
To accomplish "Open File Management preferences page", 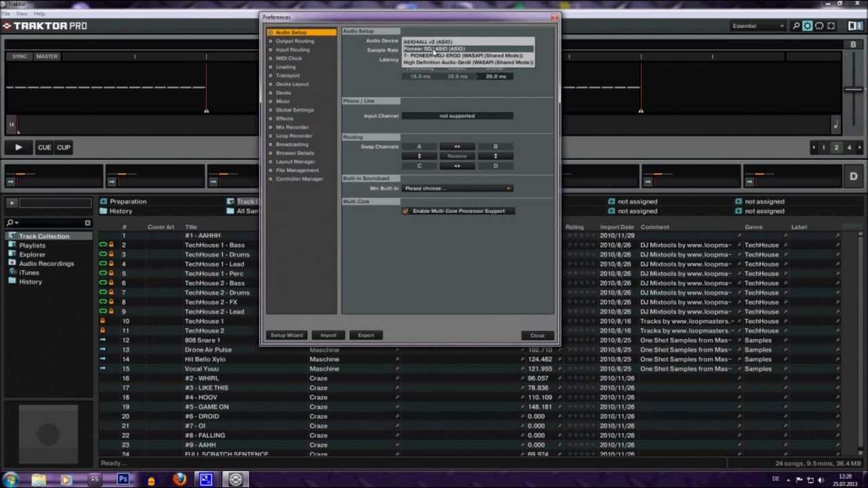I will (x=297, y=170).
